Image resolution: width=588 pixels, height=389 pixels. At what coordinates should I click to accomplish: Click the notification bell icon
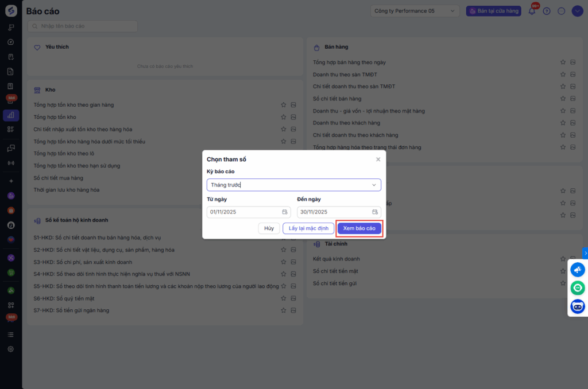pyautogui.click(x=532, y=11)
